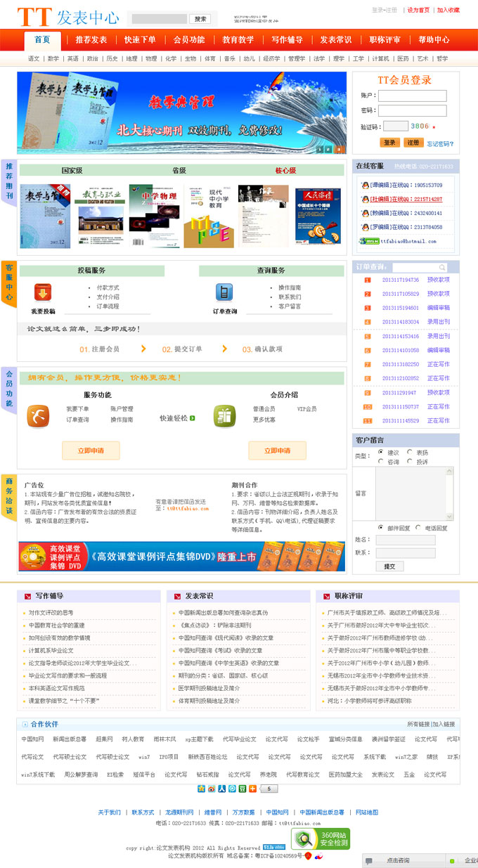Screen dimensions: 478x868
Task: Click the orange 服务功能 member service icon
Action: coord(38,416)
